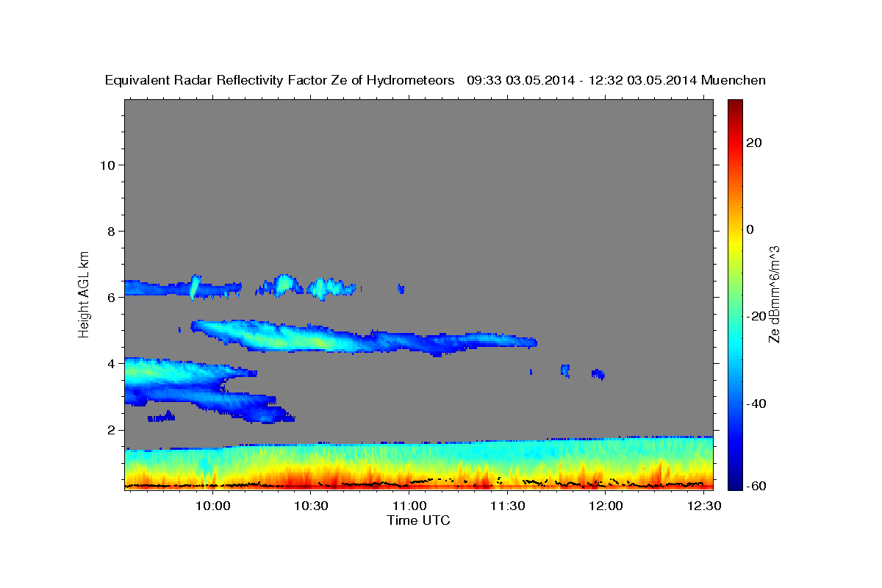Click the 'Time UTC' axis label
This screenshot has height=588, width=882.
[418, 520]
